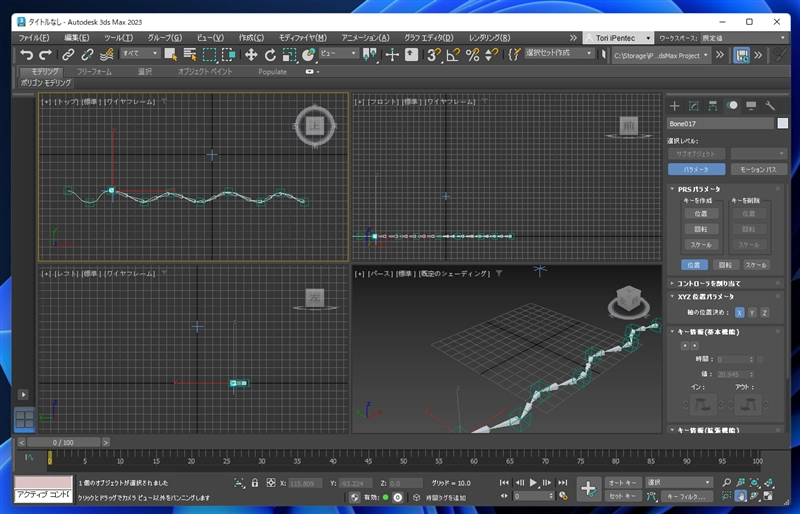Click the Redo arrow in the toolbar

tap(45, 55)
